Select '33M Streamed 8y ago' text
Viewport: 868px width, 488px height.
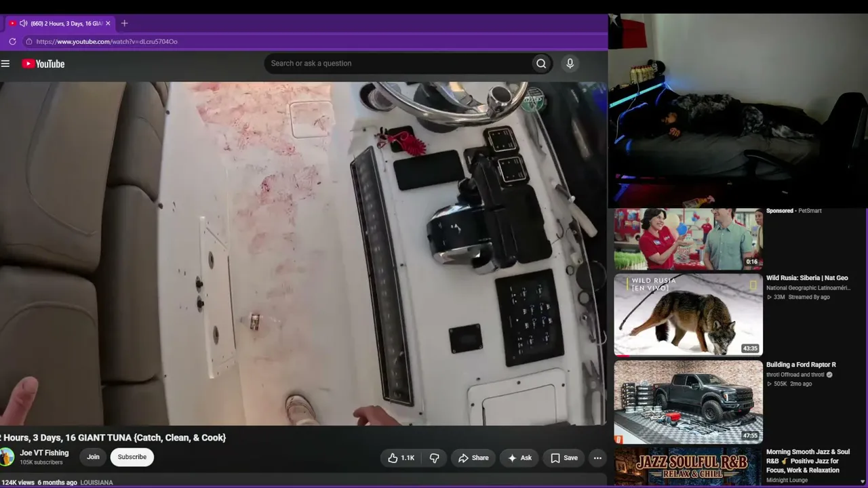click(798, 297)
